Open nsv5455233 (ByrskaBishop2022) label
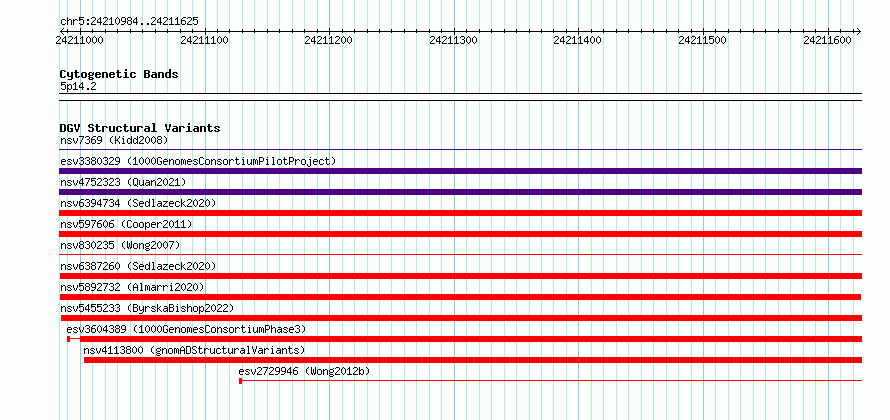 click(147, 308)
